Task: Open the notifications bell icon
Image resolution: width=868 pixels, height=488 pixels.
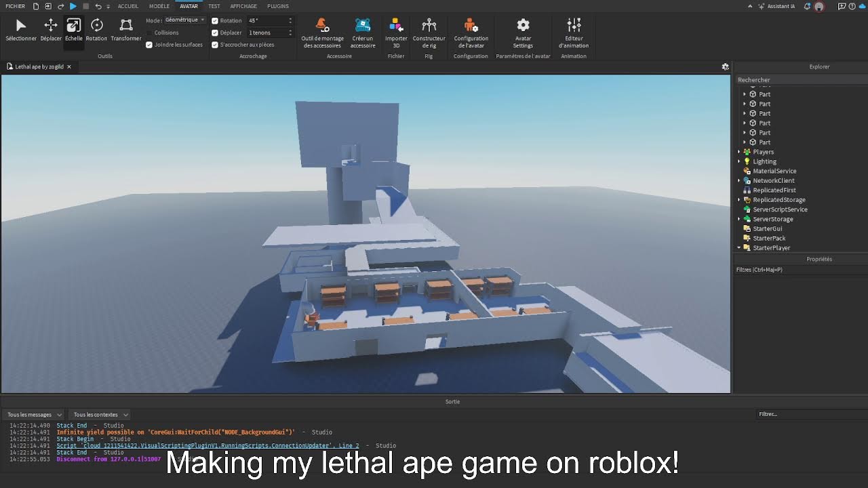Action: pyautogui.click(x=807, y=6)
